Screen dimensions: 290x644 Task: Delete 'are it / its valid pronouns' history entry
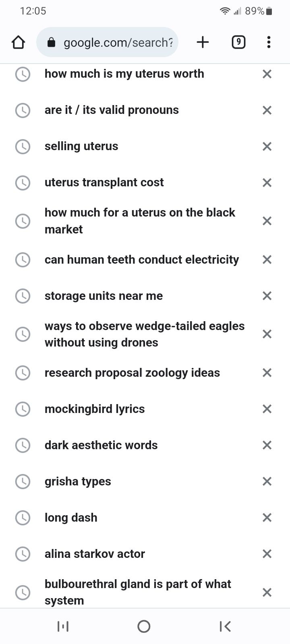267,110
